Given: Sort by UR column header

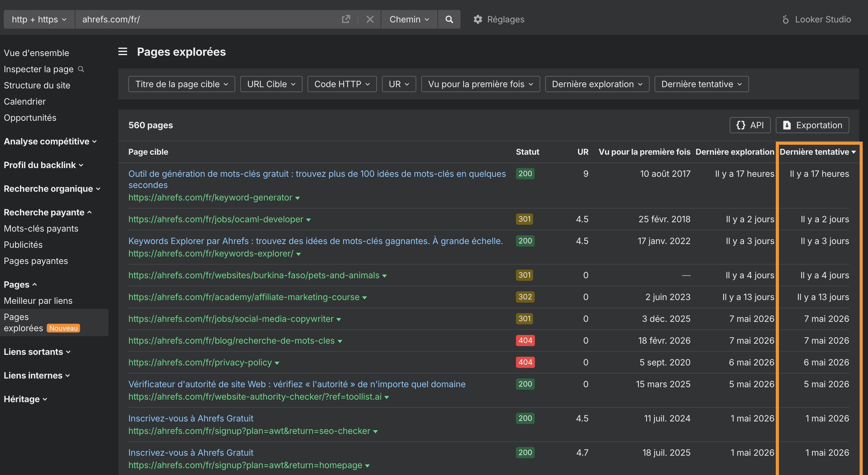Looking at the screenshot, I should [x=583, y=152].
